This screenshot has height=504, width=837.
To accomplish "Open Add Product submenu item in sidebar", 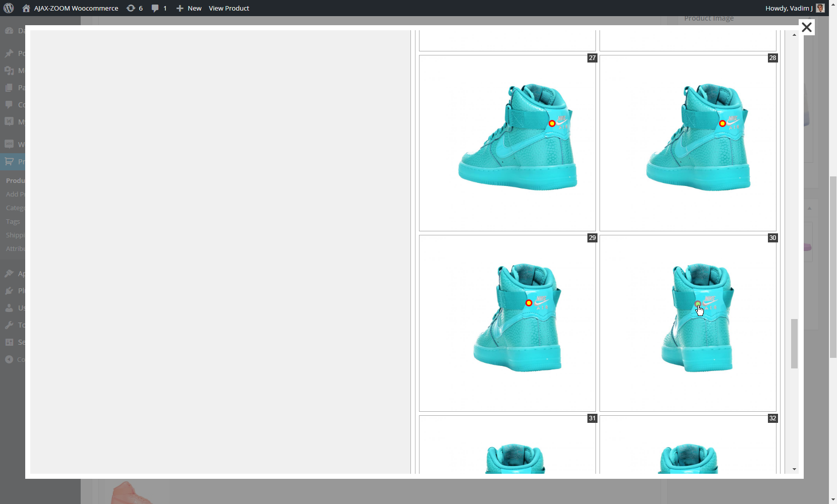I will pyautogui.click(x=15, y=194).
